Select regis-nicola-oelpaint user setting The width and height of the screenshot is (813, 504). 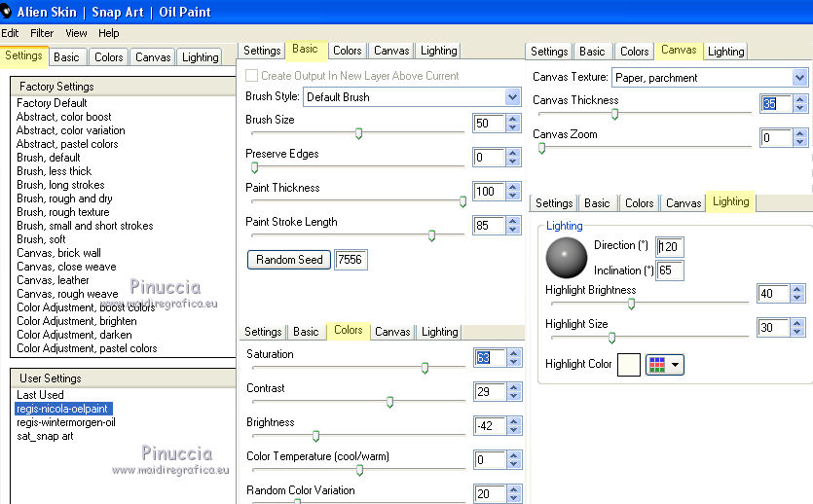point(62,409)
